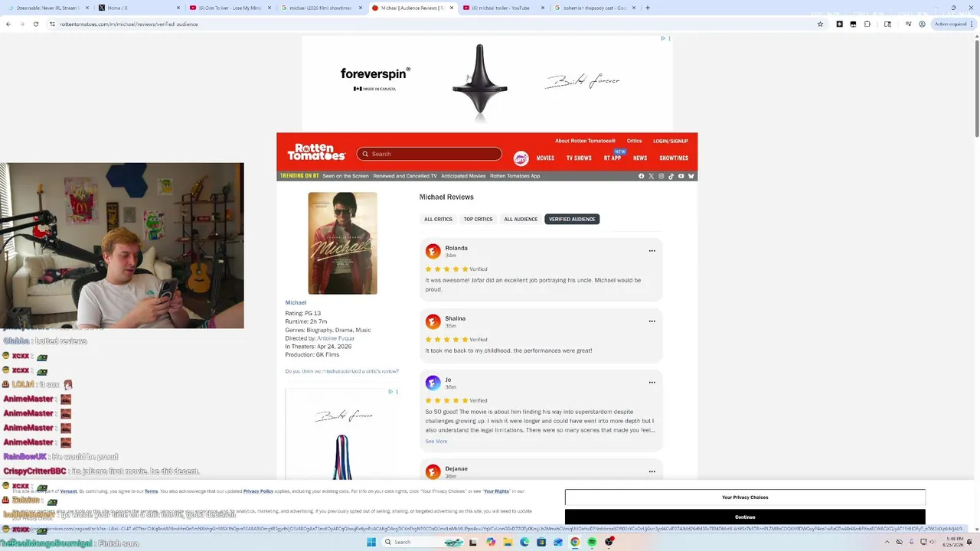
Task: Open director Antoine Fuqua link
Action: tap(335, 338)
